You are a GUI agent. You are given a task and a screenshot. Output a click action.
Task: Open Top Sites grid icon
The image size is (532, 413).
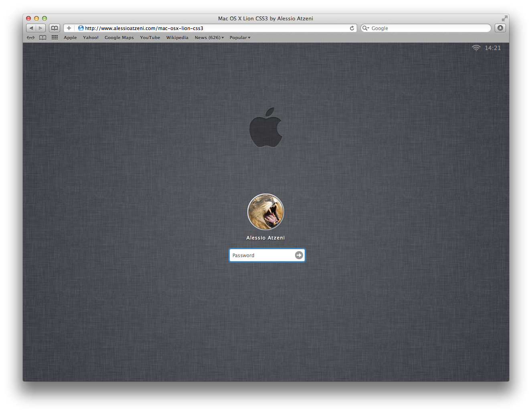pyautogui.click(x=55, y=38)
